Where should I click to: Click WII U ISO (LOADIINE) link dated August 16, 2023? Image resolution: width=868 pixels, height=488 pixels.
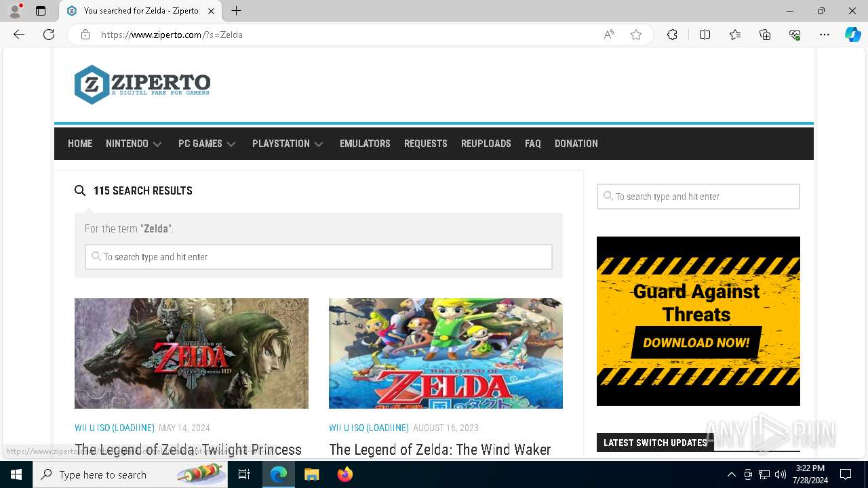point(369,428)
